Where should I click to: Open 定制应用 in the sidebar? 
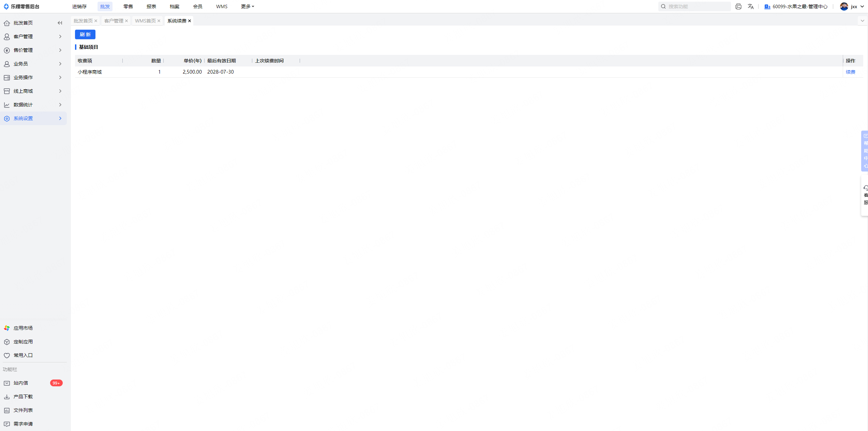(x=23, y=342)
